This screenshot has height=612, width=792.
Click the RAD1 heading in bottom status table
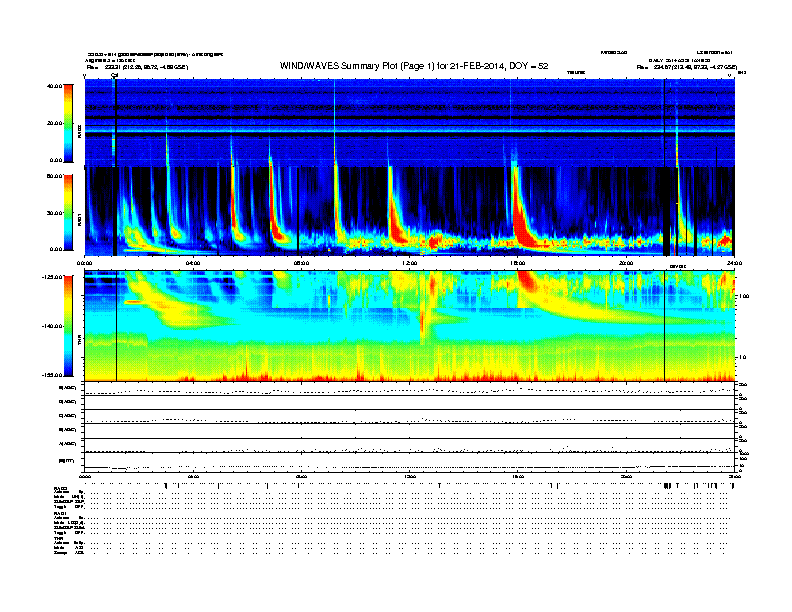coord(60,513)
